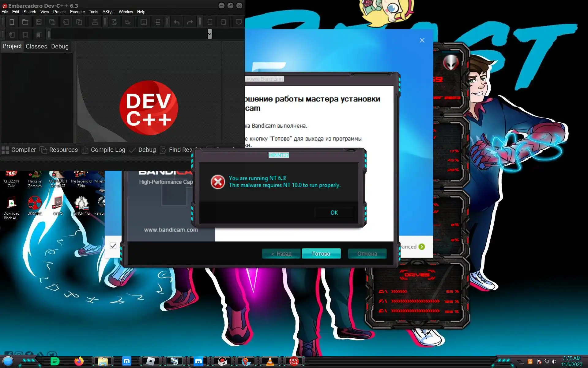Viewport: 588px width, 368px height.
Task: Click the Готово button
Action: tap(321, 254)
